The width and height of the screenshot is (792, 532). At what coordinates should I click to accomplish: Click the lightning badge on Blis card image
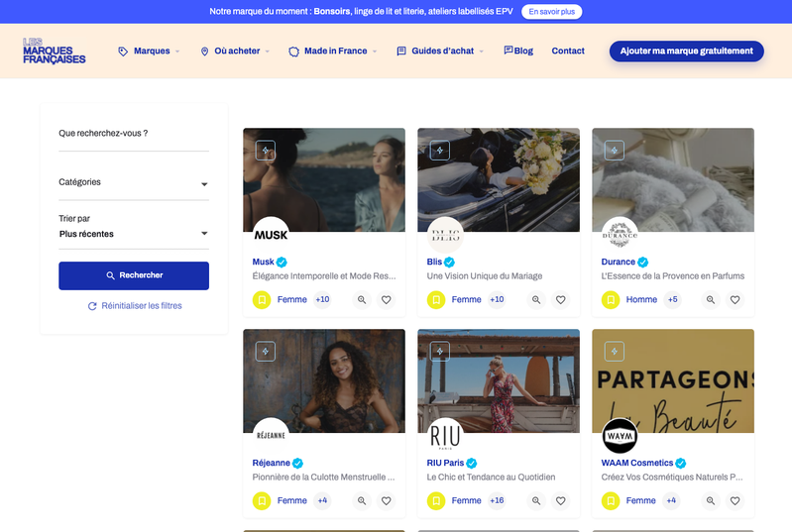440,151
